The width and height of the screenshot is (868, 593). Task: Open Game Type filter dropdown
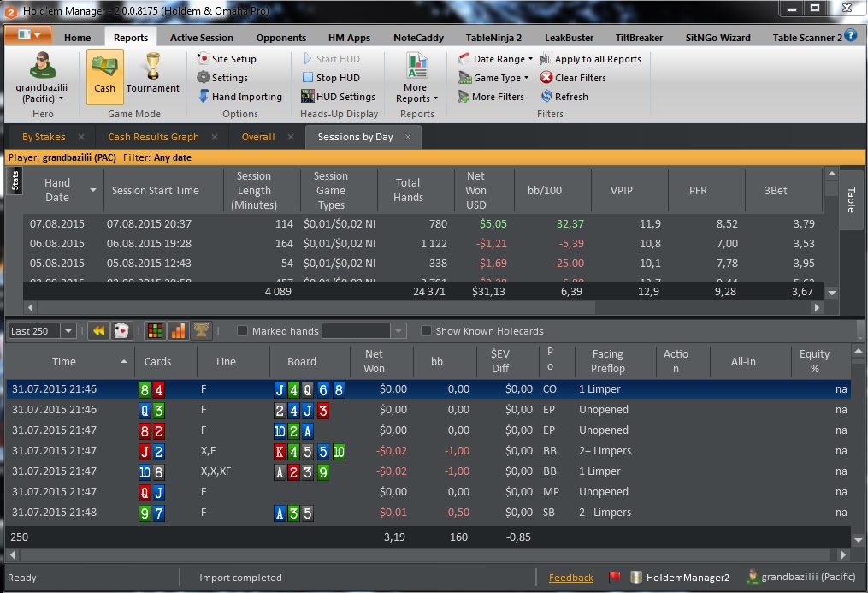pyautogui.click(x=493, y=78)
